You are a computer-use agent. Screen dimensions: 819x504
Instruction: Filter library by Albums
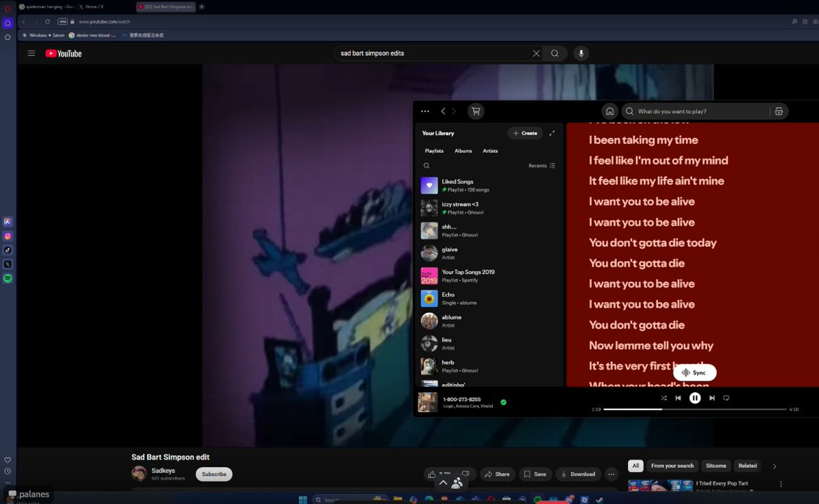(463, 151)
